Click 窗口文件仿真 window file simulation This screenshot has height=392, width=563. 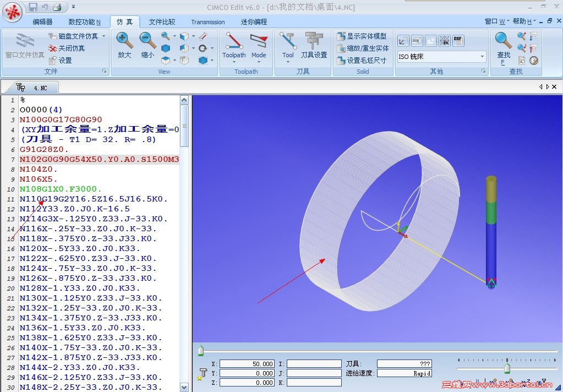pos(25,45)
